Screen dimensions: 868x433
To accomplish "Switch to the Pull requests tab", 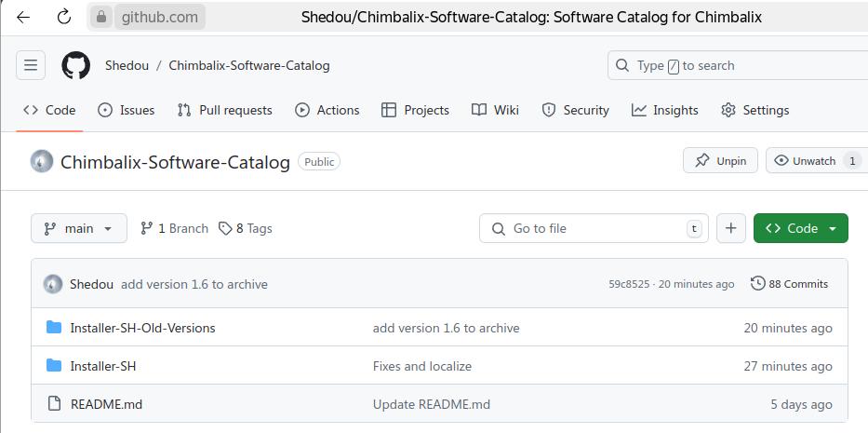I will tap(224, 110).
